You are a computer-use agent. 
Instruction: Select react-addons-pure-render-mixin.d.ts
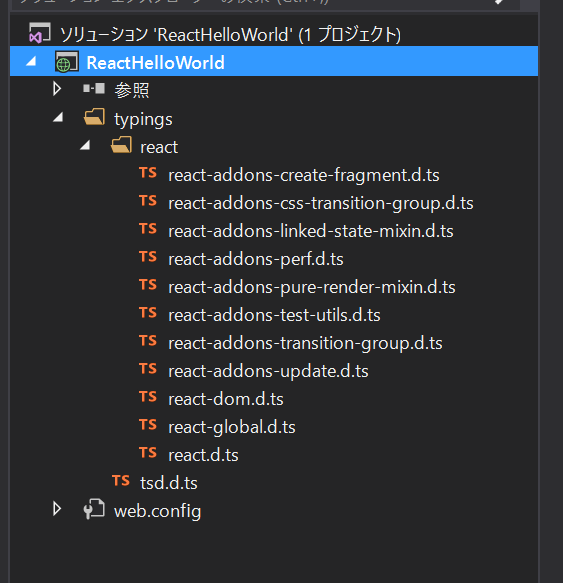(312, 287)
